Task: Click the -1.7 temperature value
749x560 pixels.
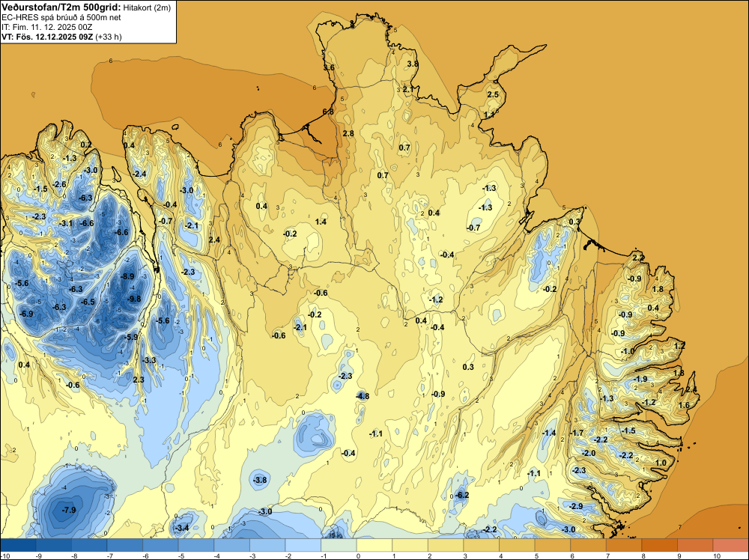Action: coord(577,433)
